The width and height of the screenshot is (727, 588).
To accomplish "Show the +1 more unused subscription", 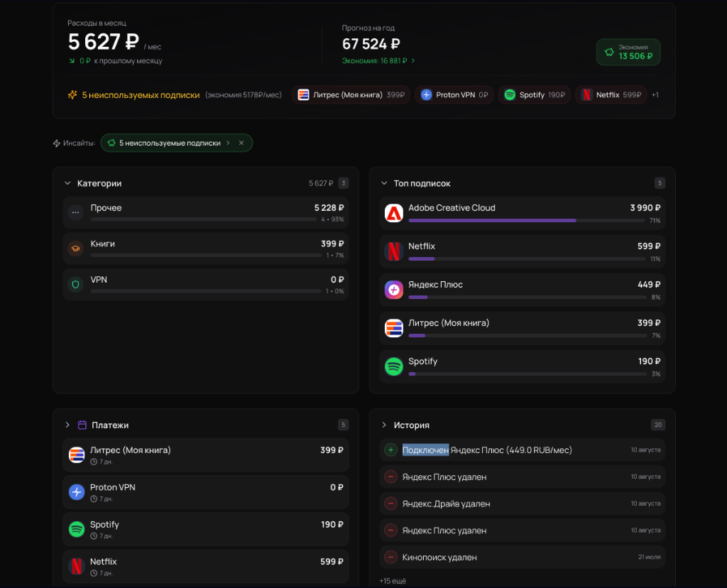I will click(655, 94).
